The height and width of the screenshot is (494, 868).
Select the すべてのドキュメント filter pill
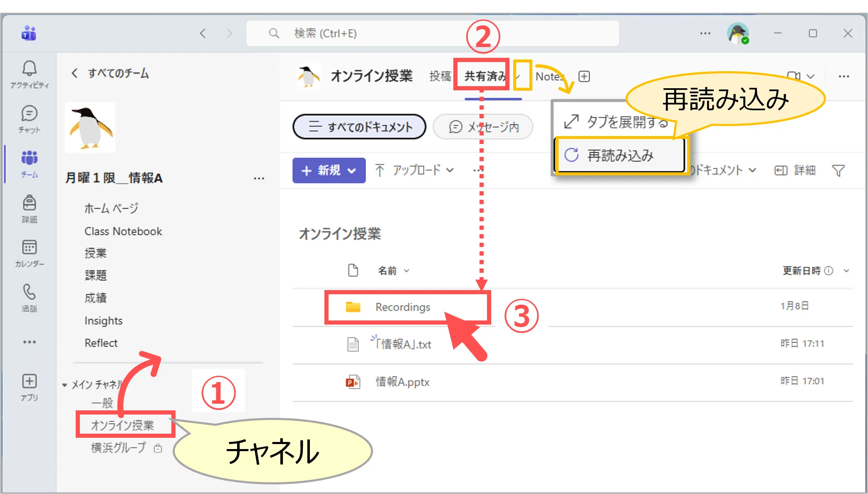point(359,127)
